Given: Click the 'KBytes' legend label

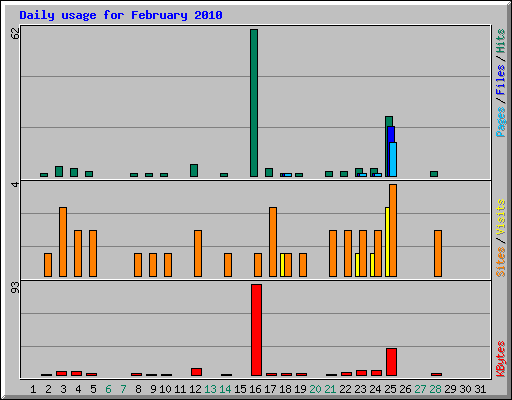Looking at the screenshot, I should point(501,359).
